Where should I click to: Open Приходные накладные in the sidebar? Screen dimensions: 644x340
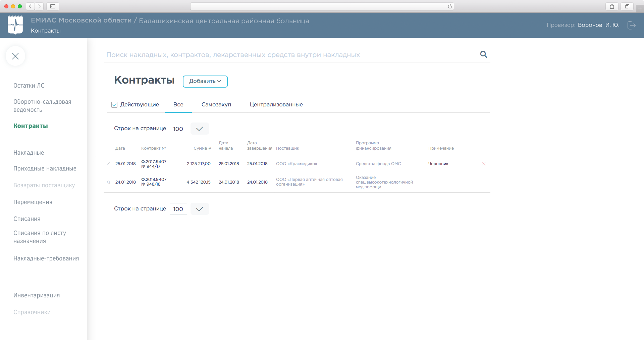pos(45,168)
